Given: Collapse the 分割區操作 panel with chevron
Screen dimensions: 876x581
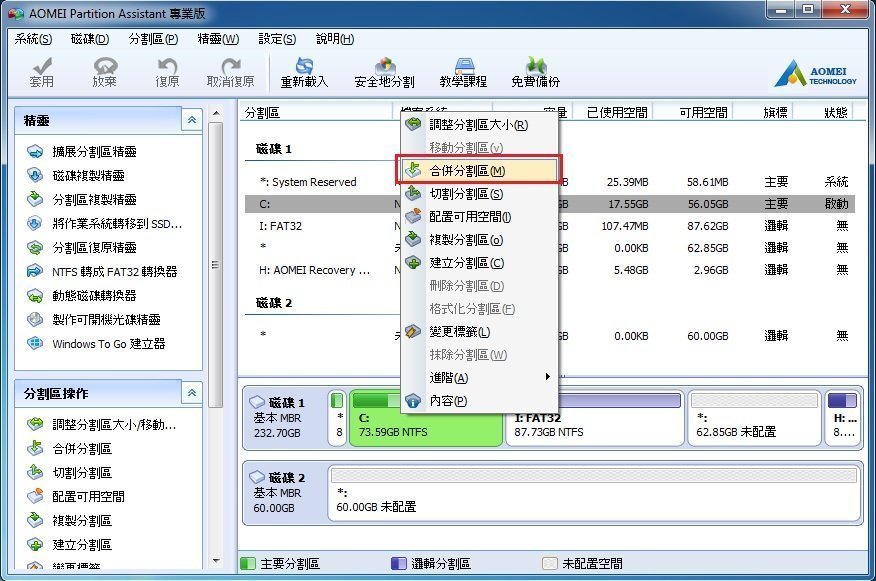Looking at the screenshot, I should click(x=192, y=393).
